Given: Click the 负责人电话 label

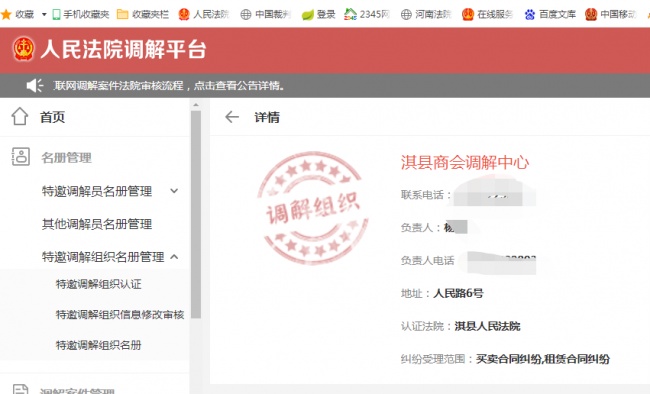Looking at the screenshot, I should coord(427,260).
